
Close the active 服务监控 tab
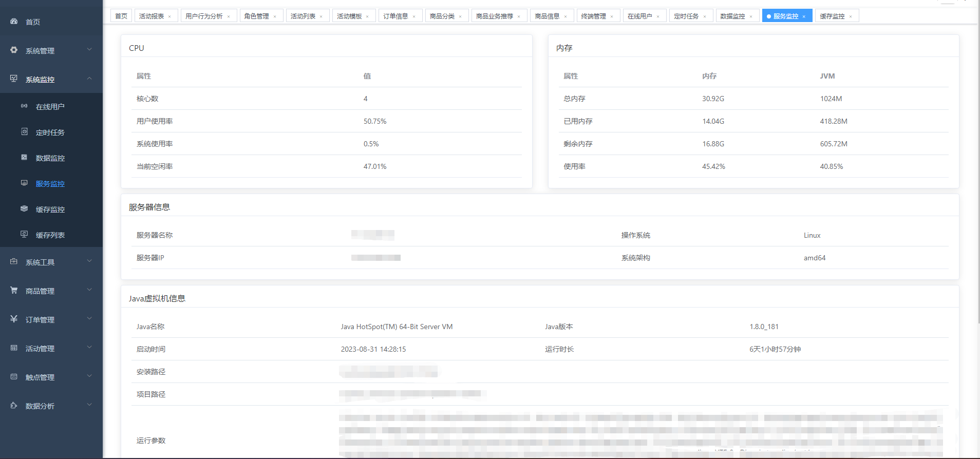(804, 16)
